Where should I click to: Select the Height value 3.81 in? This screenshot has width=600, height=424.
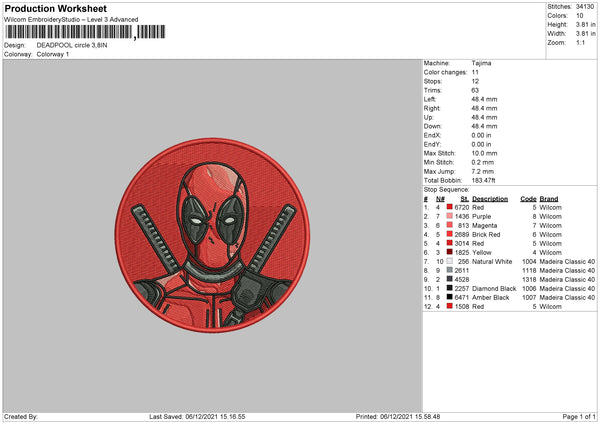(585, 24)
